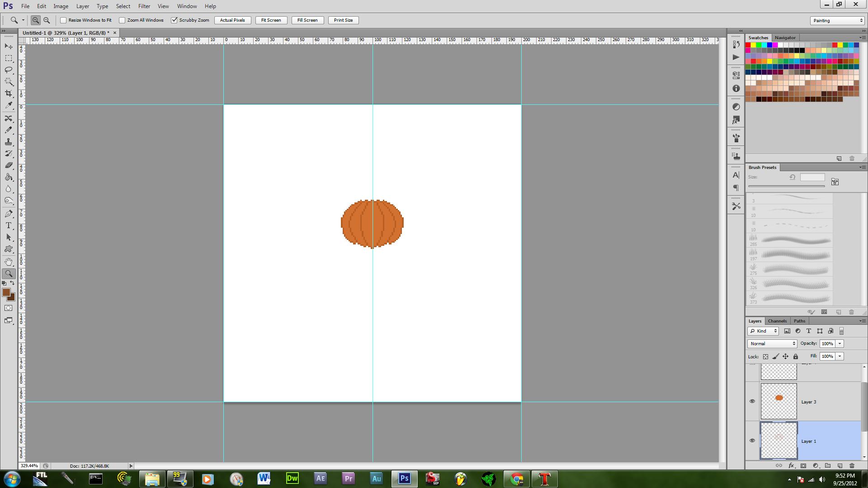The height and width of the screenshot is (488, 868).
Task: Toggle lock transparent pixels
Action: coord(765,357)
